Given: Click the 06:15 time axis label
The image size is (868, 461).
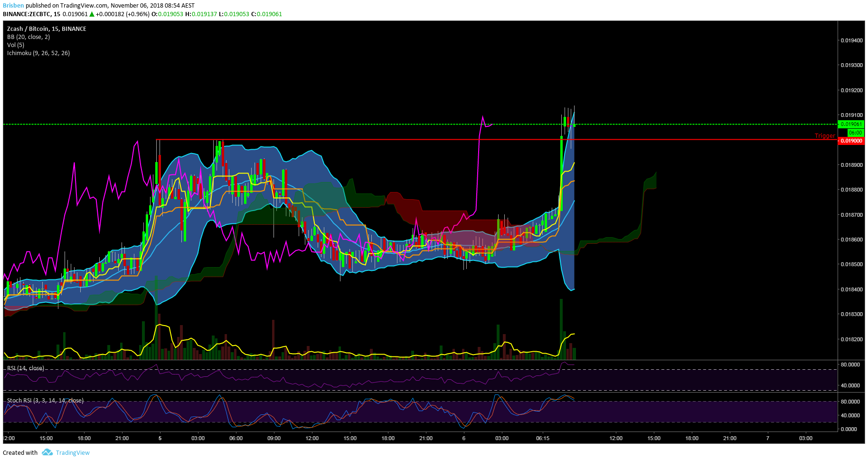Looking at the screenshot, I should (543, 438).
